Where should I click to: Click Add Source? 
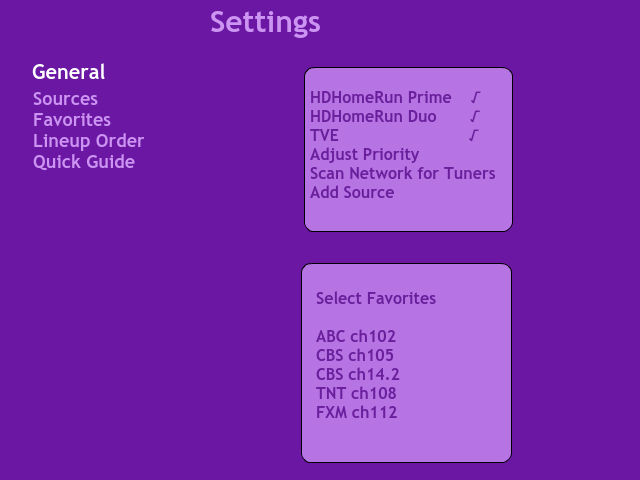(x=352, y=192)
